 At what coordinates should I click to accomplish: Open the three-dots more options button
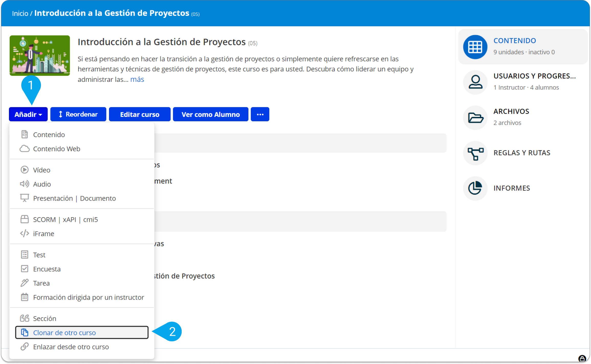pos(260,114)
